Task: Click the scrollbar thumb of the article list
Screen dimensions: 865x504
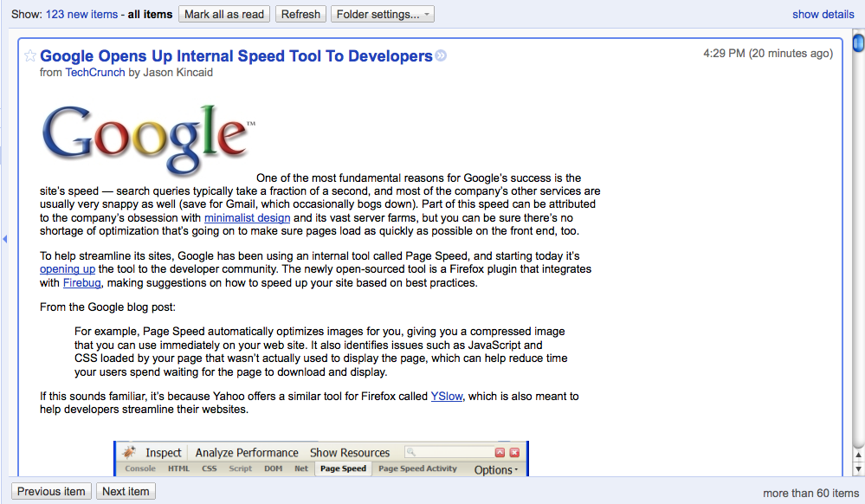Action: click(x=857, y=43)
